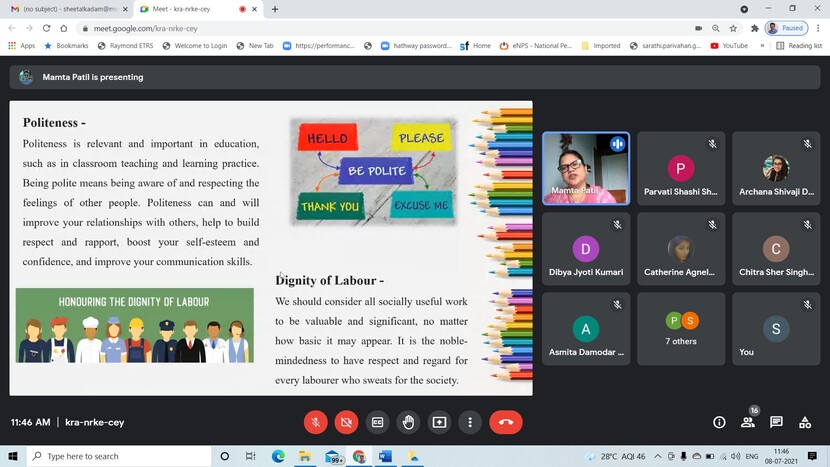Screen dimensions: 830x467
Task: Expand hidden bookmarks with the chevron
Action: pos(763,45)
